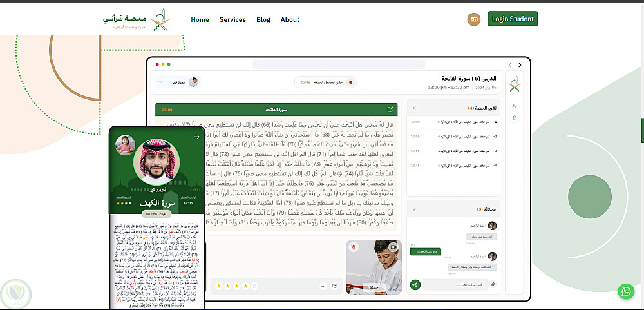
Task: Click the 25:32 recording timer
Action: (x=305, y=82)
